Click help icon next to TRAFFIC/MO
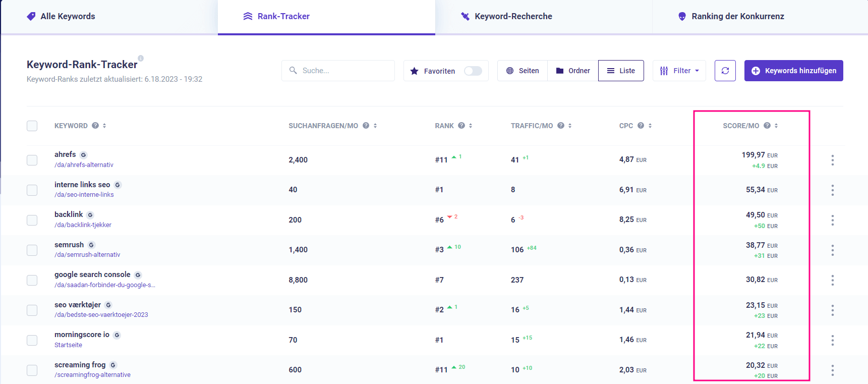The image size is (868, 384). 561,126
